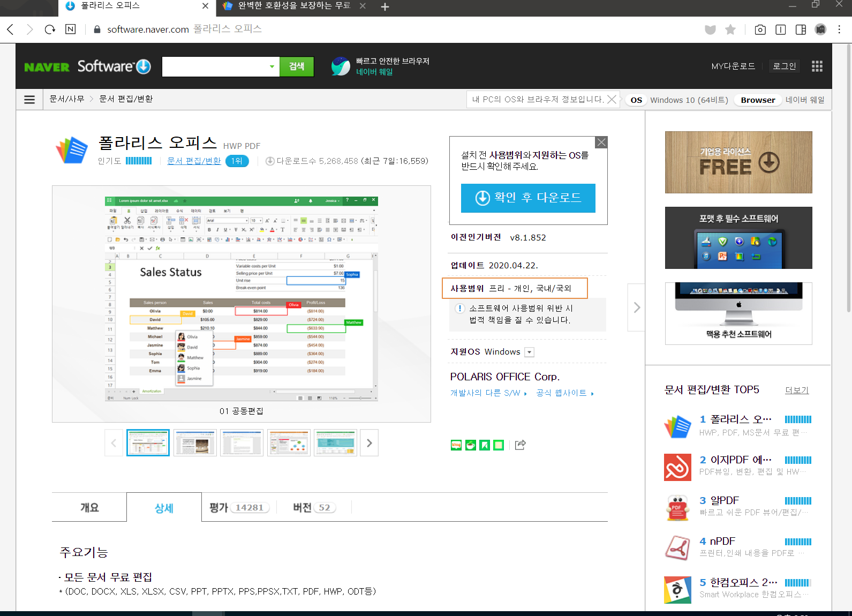
Task: Show next screenshot thumbnails
Action: pos(369,443)
